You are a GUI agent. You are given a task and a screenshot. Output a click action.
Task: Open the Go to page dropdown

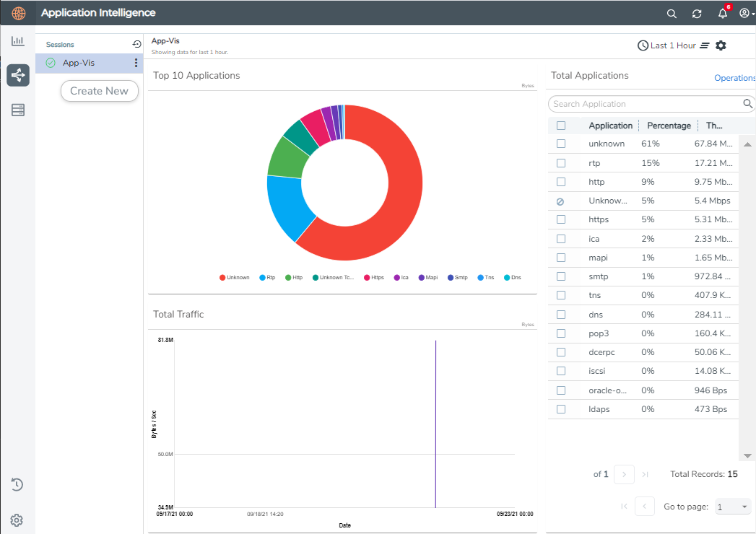point(733,507)
